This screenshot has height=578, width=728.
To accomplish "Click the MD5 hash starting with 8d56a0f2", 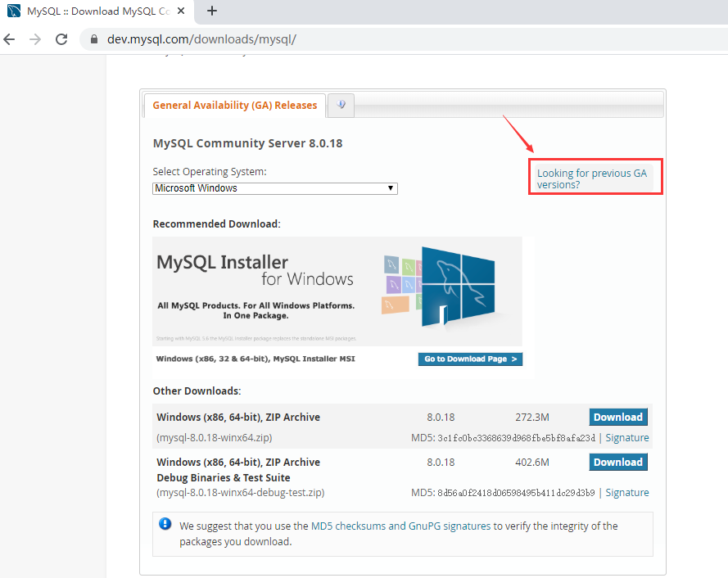I will pyautogui.click(x=516, y=493).
